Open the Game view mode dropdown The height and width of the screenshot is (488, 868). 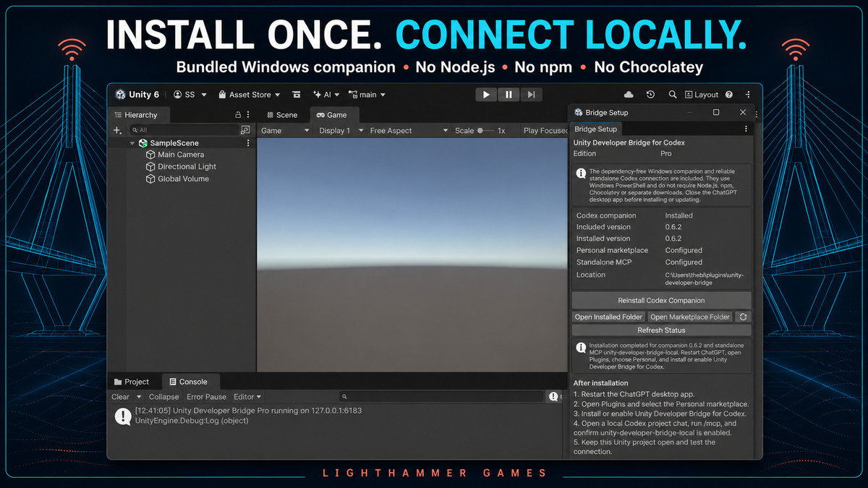pos(285,131)
